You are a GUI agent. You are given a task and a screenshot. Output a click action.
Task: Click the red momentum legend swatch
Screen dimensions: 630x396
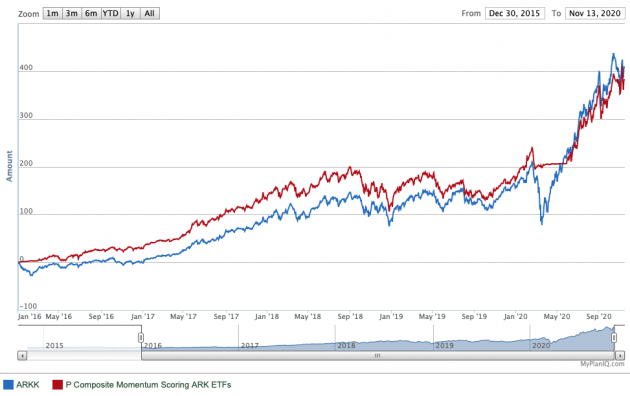coord(57,385)
